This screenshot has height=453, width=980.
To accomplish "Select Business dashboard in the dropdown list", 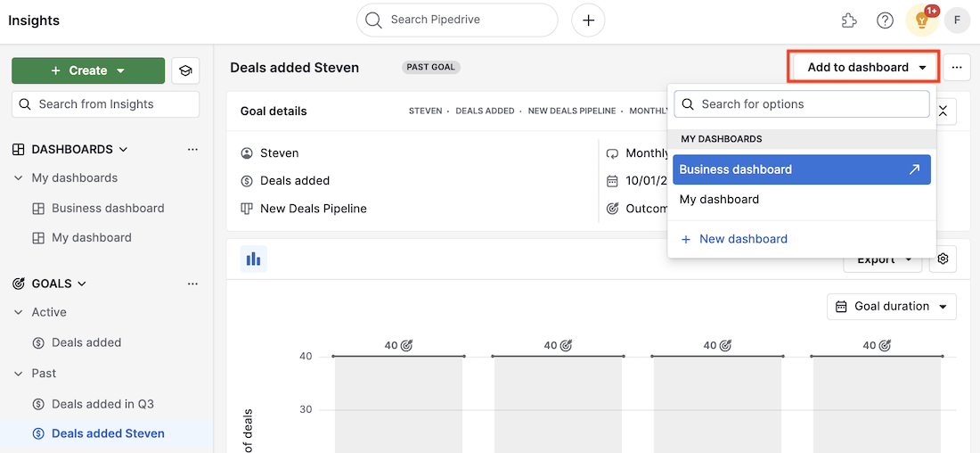I will coord(802,169).
